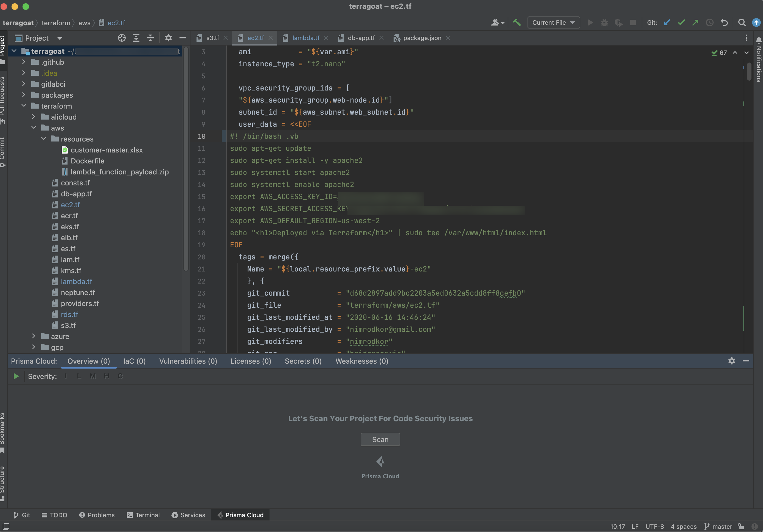Click the Git commit checkmark icon
The width and height of the screenshot is (763, 532).
tap(681, 22)
